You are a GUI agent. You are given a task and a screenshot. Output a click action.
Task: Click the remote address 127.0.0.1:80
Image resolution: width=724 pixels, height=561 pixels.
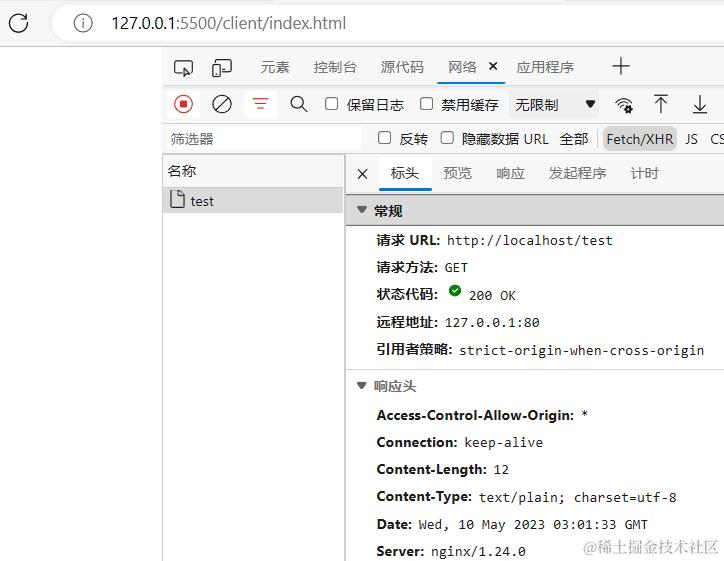(492, 322)
